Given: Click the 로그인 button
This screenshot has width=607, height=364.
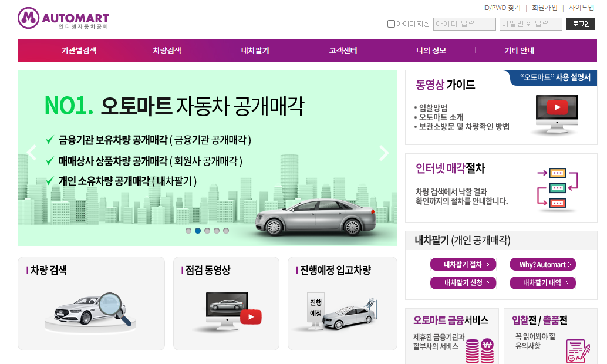Looking at the screenshot, I should tap(581, 24).
